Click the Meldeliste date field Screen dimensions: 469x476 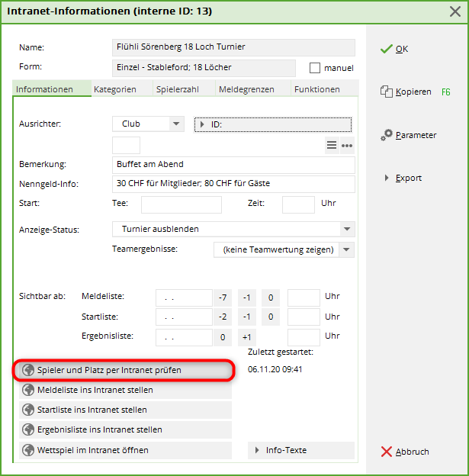point(184,297)
